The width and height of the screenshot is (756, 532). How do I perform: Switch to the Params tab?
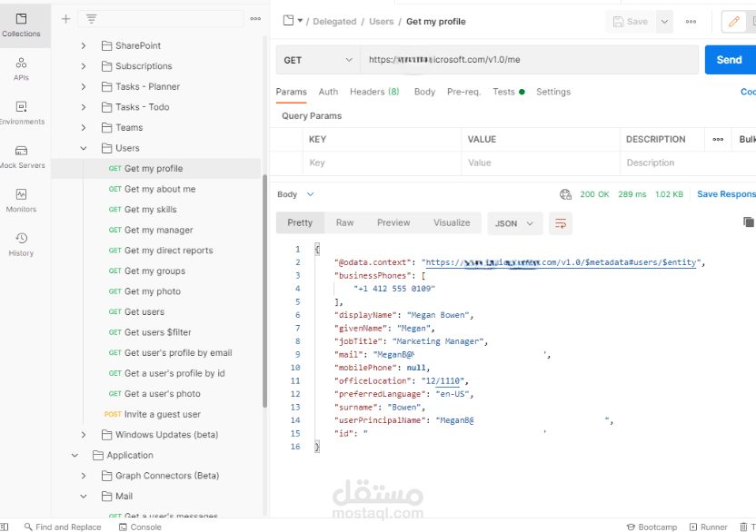(x=291, y=92)
